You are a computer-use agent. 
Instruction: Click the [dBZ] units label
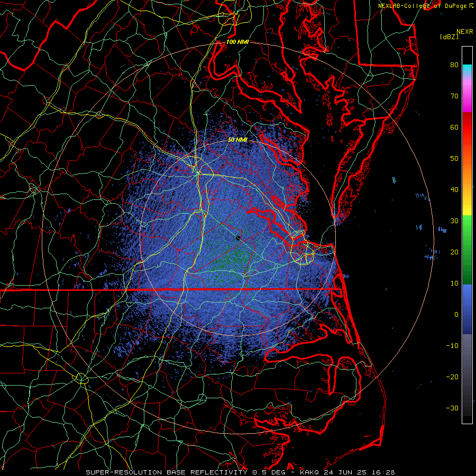click(449, 37)
